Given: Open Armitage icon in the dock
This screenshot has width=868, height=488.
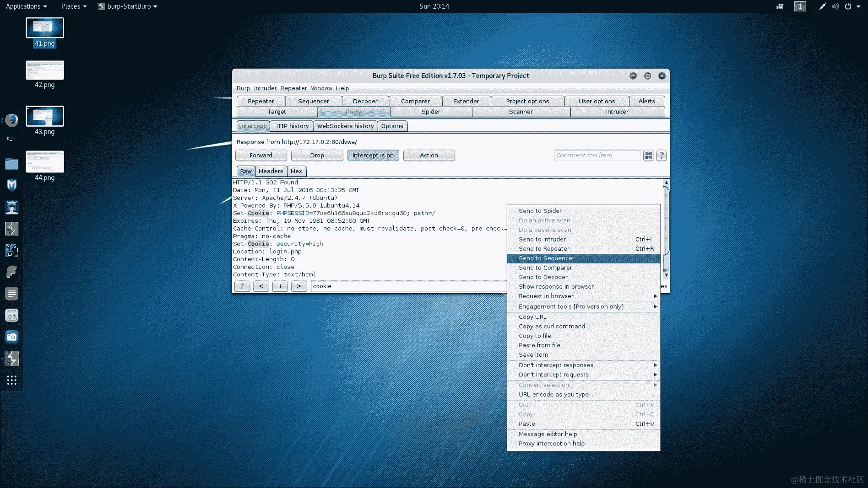Looking at the screenshot, I should click(x=11, y=207).
